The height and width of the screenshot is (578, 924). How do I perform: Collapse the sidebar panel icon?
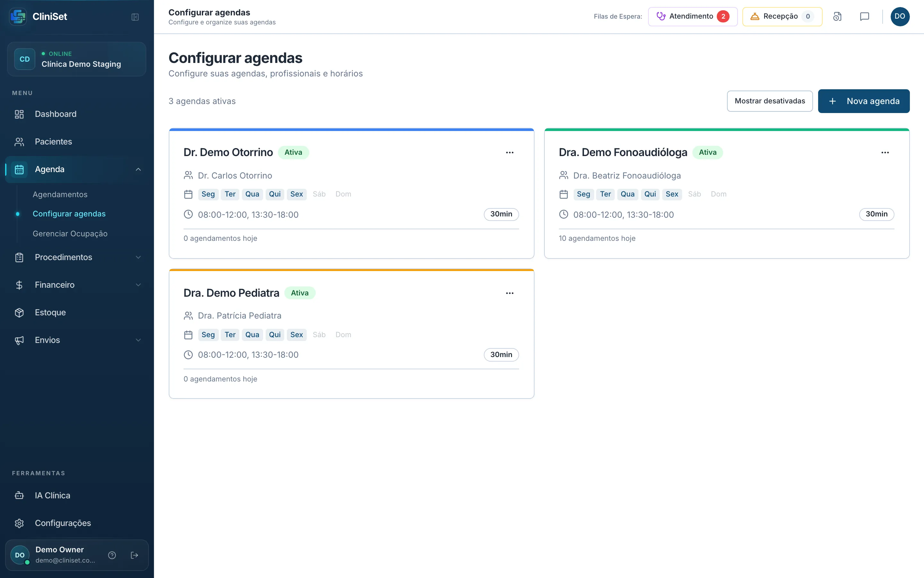point(135,17)
